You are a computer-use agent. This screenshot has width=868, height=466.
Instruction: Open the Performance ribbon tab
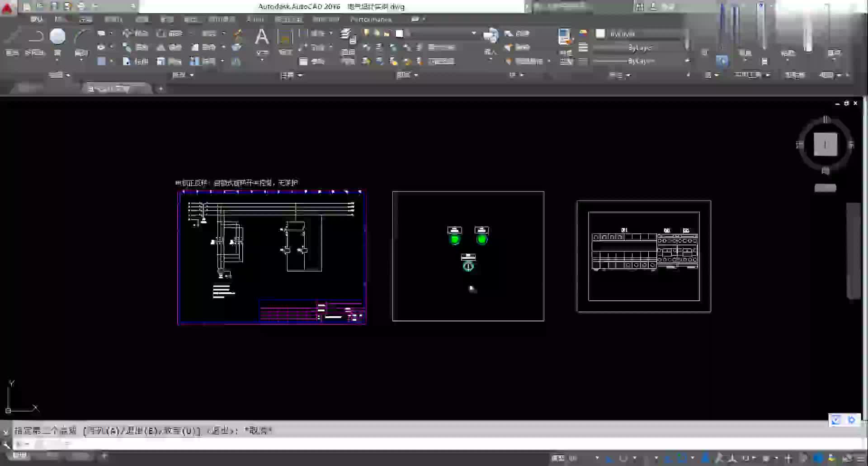[x=371, y=19]
